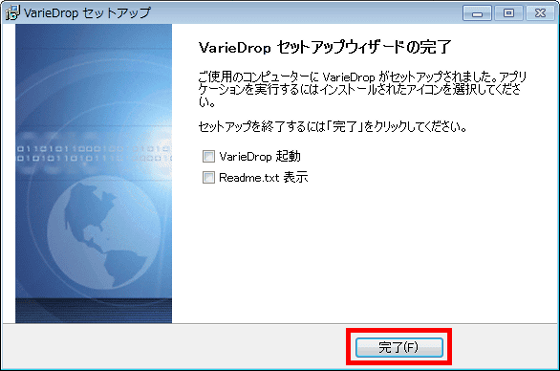
Task: Minimize the VarieDrop setup window
Action: pyautogui.click(x=477, y=13)
